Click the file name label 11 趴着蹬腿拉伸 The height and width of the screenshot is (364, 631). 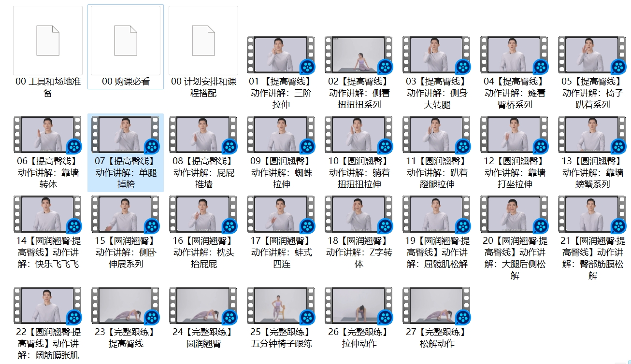tap(436, 172)
